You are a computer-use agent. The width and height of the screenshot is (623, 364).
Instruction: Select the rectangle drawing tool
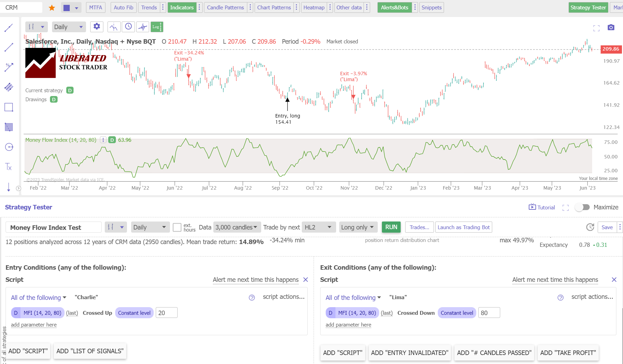click(9, 107)
